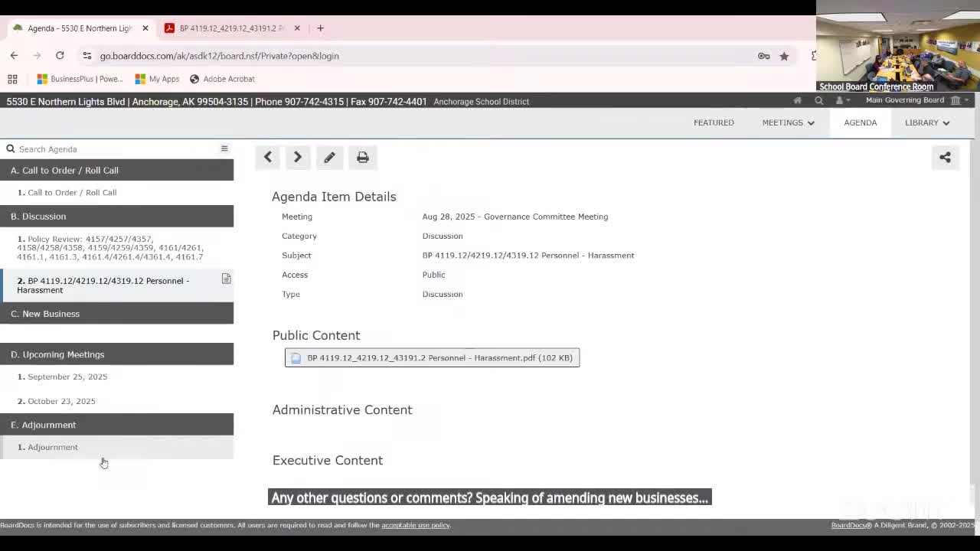This screenshot has width=980, height=551.
Task: Expand the LIBRARY menu
Action: (x=927, y=122)
